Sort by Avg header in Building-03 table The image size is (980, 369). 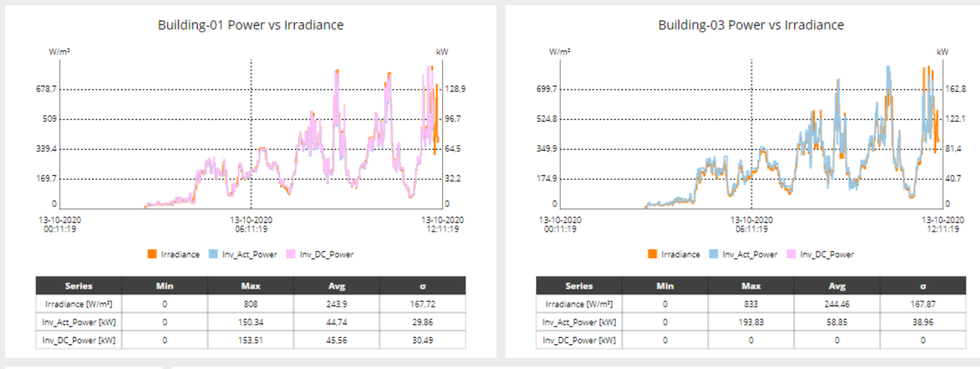tap(837, 286)
